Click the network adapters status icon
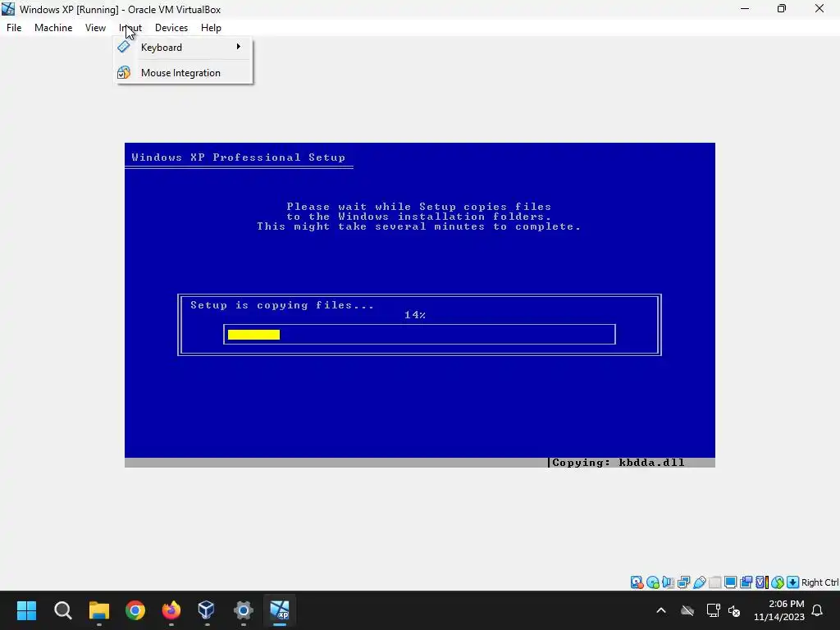 coord(683,582)
